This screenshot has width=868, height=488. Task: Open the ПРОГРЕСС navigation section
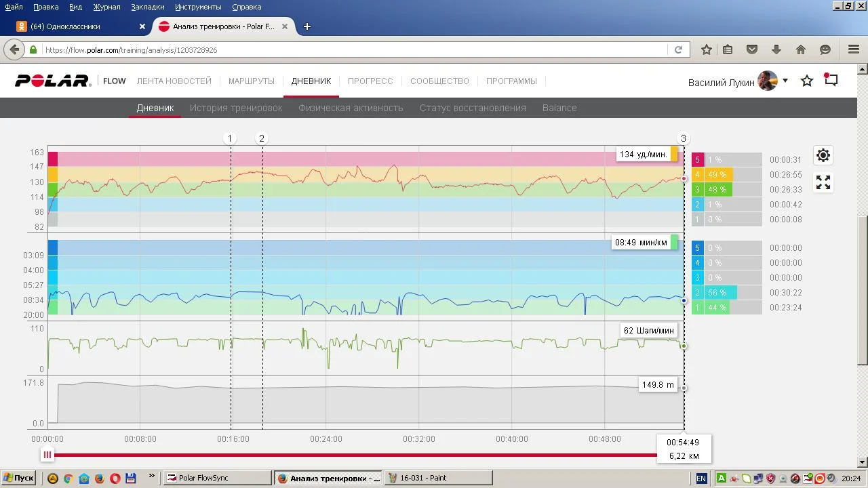[x=370, y=81]
